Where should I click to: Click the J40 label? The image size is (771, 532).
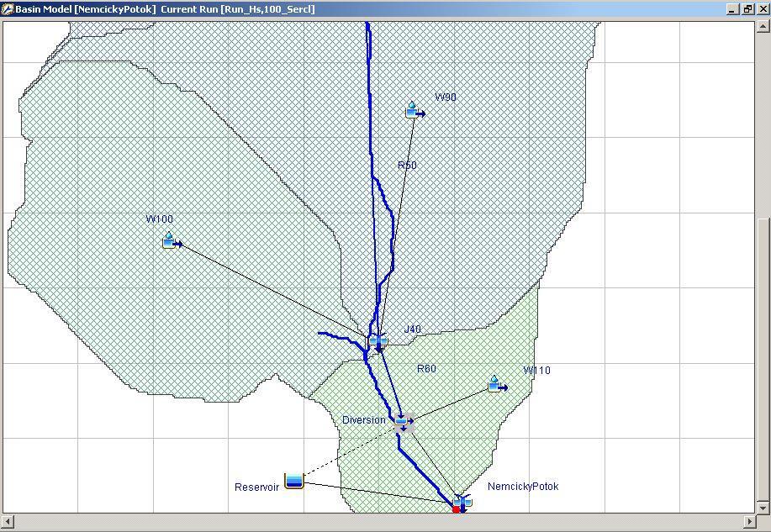click(x=413, y=329)
